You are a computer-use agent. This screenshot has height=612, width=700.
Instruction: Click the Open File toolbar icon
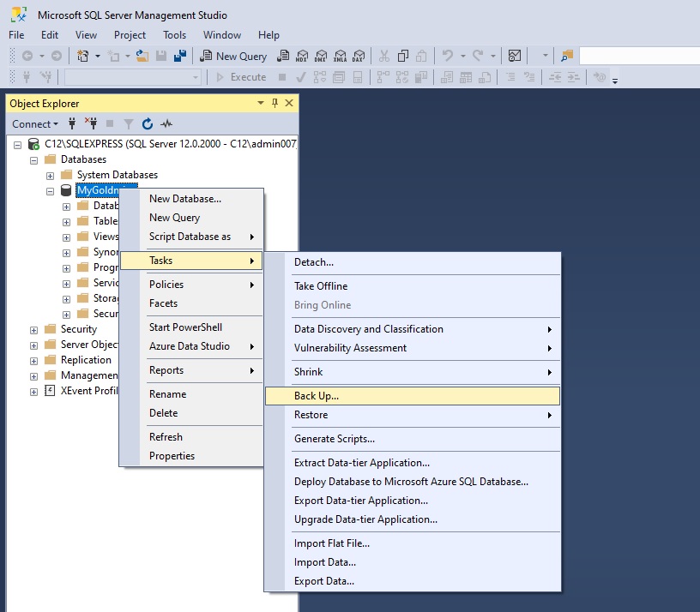[142, 57]
